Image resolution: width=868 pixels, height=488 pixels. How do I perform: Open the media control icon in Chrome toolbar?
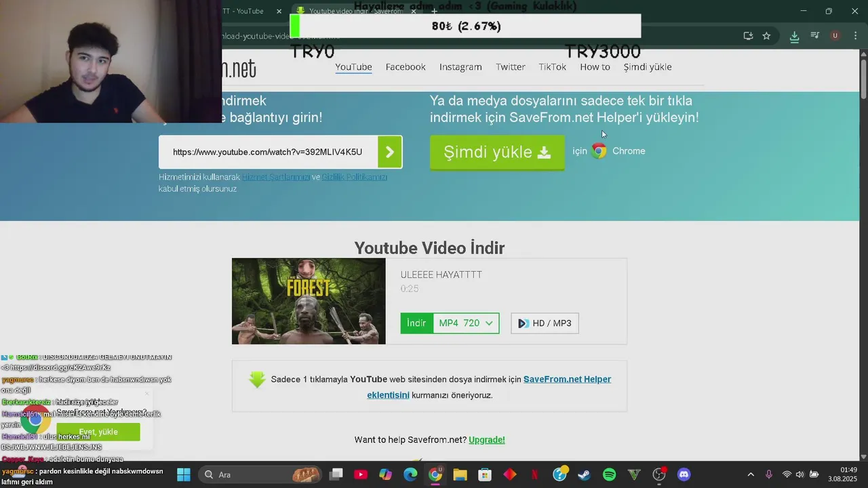pyautogui.click(x=815, y=36)
